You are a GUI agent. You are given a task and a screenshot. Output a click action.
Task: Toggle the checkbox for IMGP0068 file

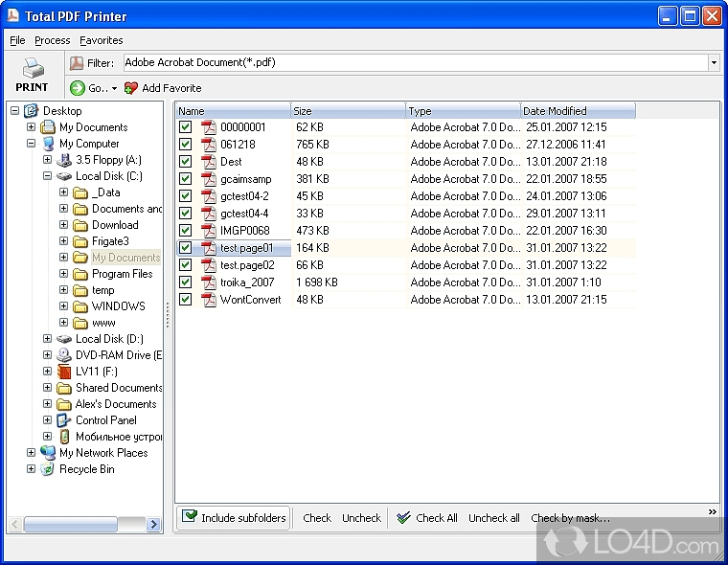click(186, 231)
